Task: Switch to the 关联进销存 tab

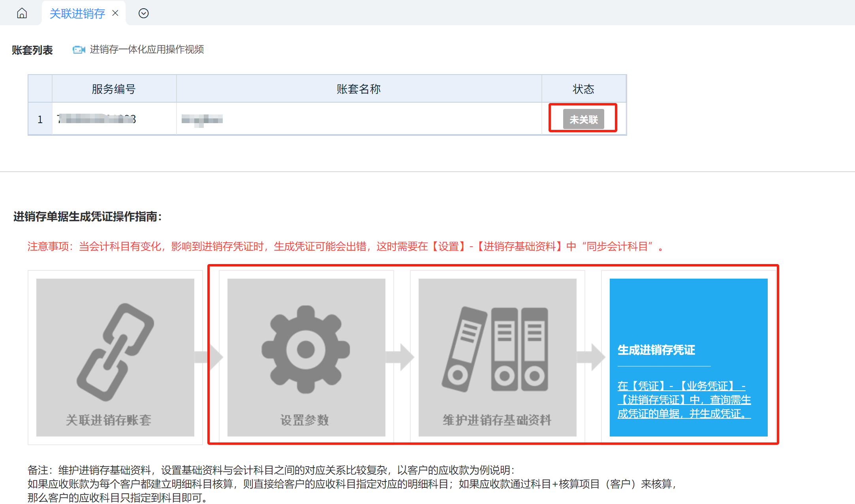Action: (x=77, y=13)
